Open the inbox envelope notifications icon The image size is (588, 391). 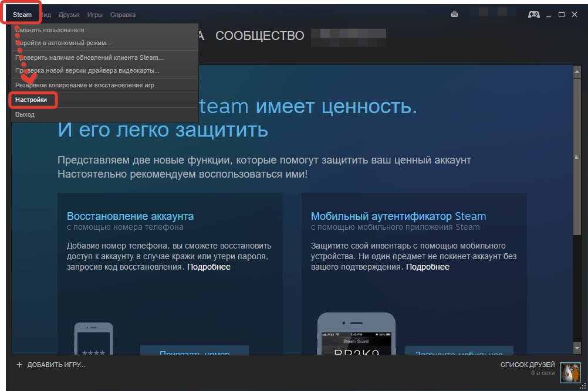click(x=454, y=14)
